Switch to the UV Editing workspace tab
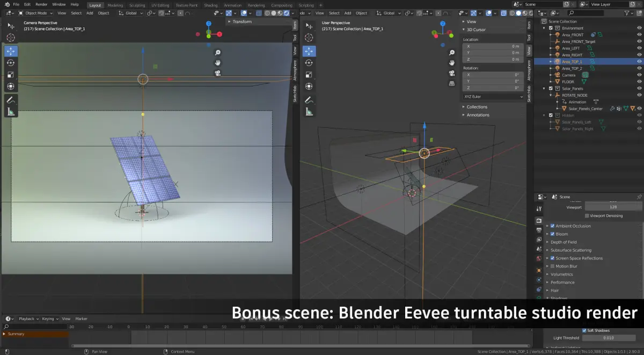 (x=161, y=5)
